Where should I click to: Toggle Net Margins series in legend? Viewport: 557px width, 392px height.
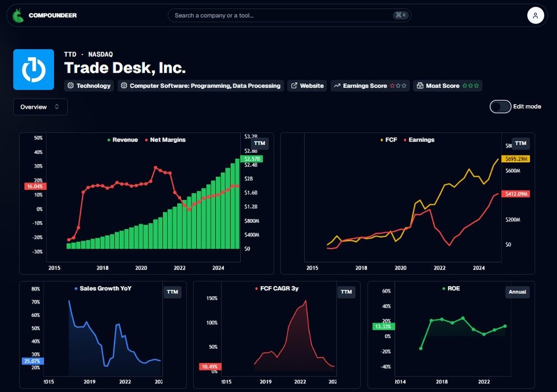click(165, 140)
